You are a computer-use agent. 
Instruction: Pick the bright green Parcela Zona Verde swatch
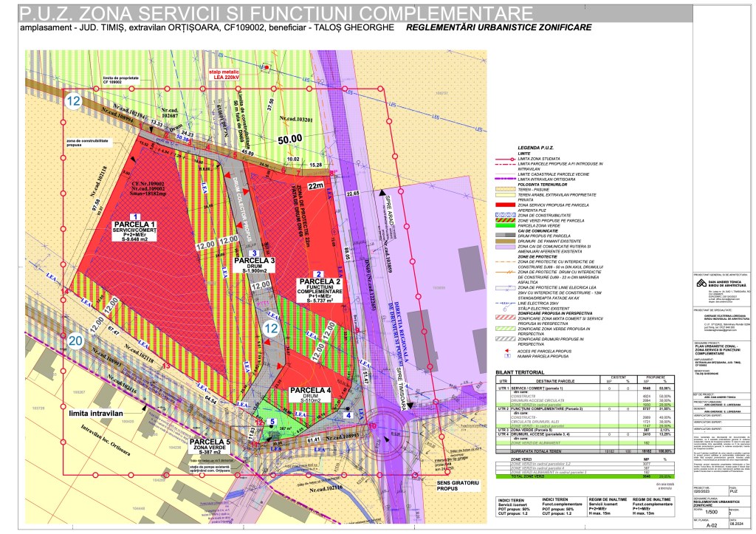(504, 225)
